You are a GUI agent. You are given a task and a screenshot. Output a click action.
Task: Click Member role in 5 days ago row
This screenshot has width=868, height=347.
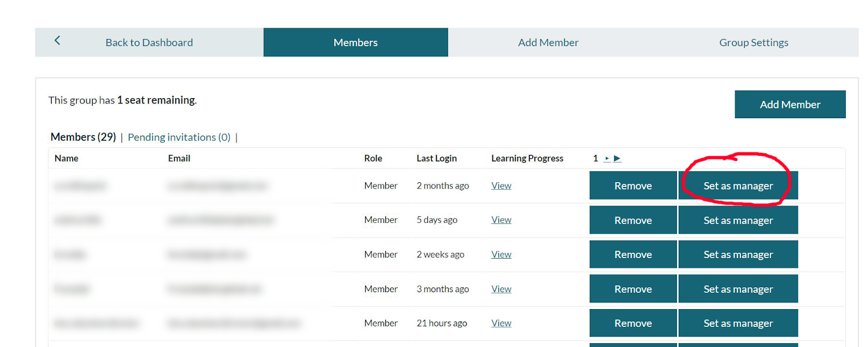click(x=381, y=220)
